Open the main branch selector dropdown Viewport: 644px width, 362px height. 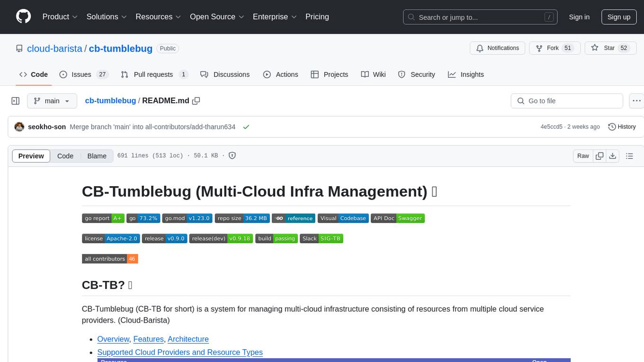pos(52,101)
